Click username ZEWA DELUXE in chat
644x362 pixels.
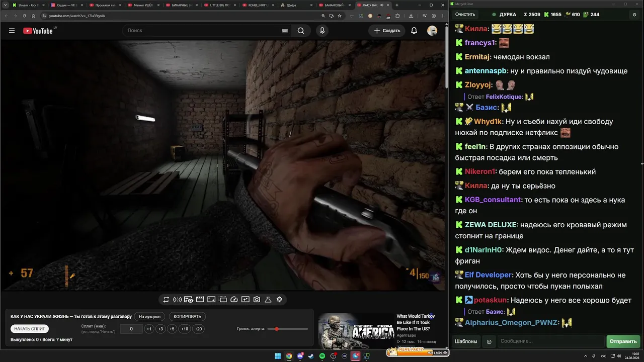click(x=491, y=225)
